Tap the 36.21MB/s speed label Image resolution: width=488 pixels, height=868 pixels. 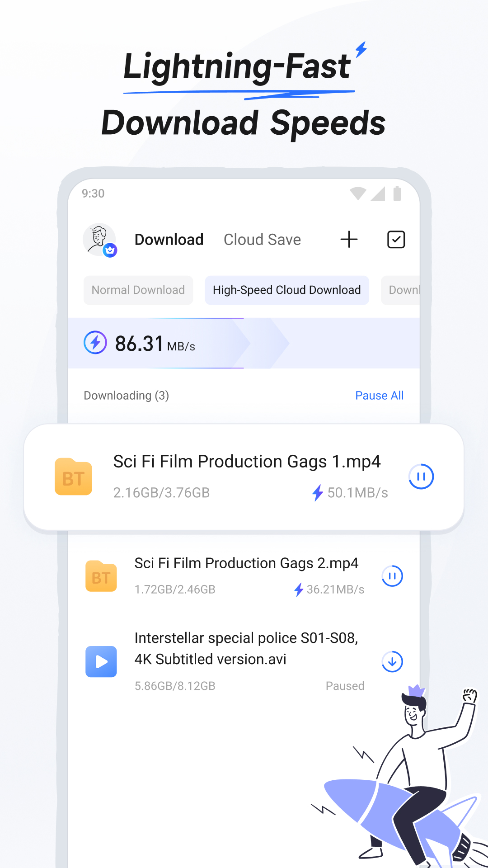point(335,590)
